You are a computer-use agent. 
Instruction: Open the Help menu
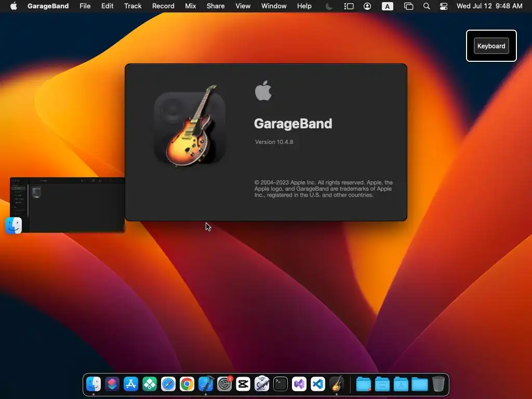[304, 6]
